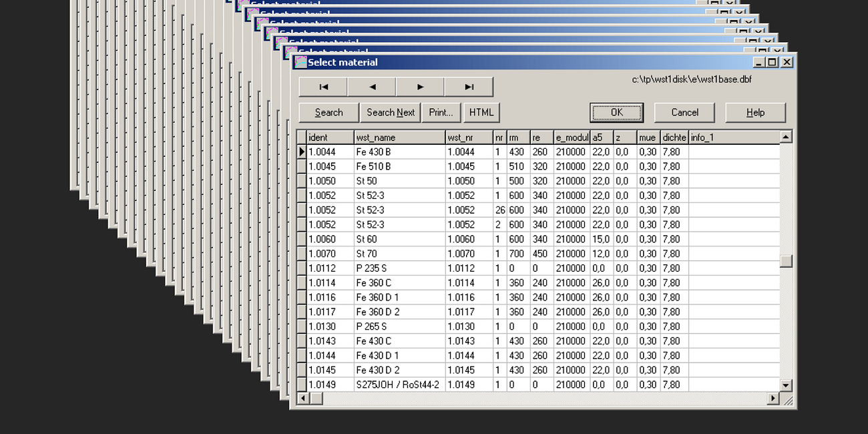
Task: Click the ident column header
Action: [331, 138]
